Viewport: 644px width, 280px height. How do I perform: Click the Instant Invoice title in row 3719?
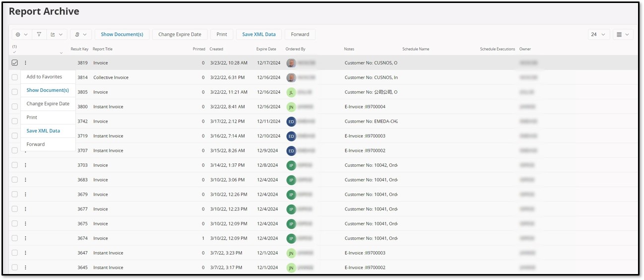[108, 136]
